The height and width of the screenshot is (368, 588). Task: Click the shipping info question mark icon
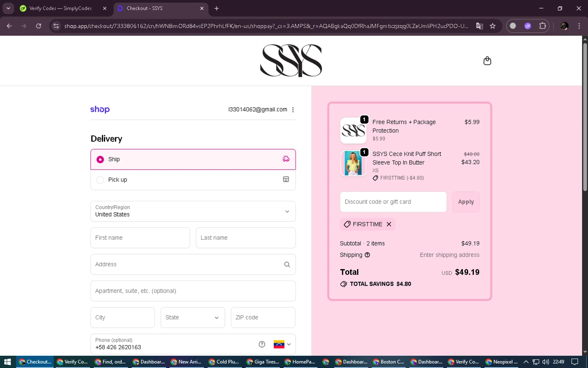367,255
